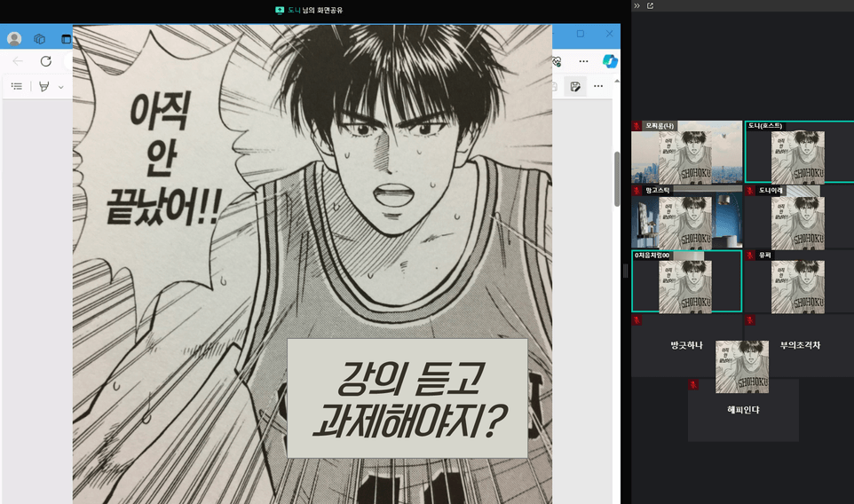Select the 오찌롱(나) video tile
Image resolution: width=854 pixels, height=504 pixels.
[x=686, y=152]
